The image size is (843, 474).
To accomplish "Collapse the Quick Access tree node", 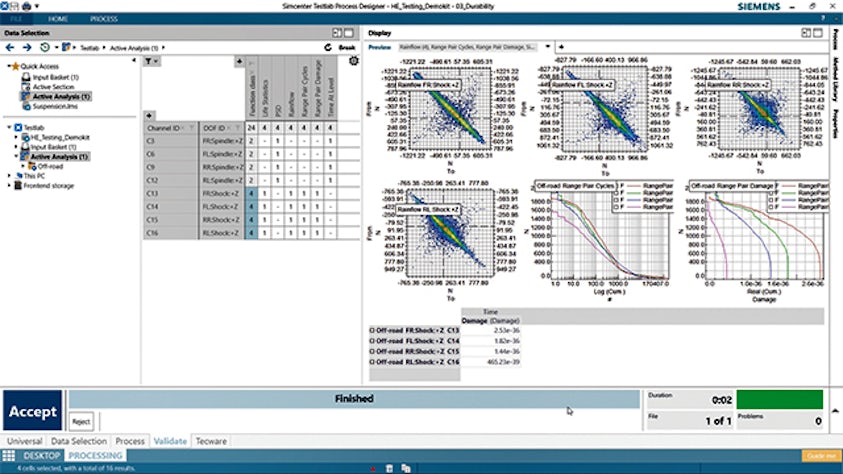I will (9, 66).
